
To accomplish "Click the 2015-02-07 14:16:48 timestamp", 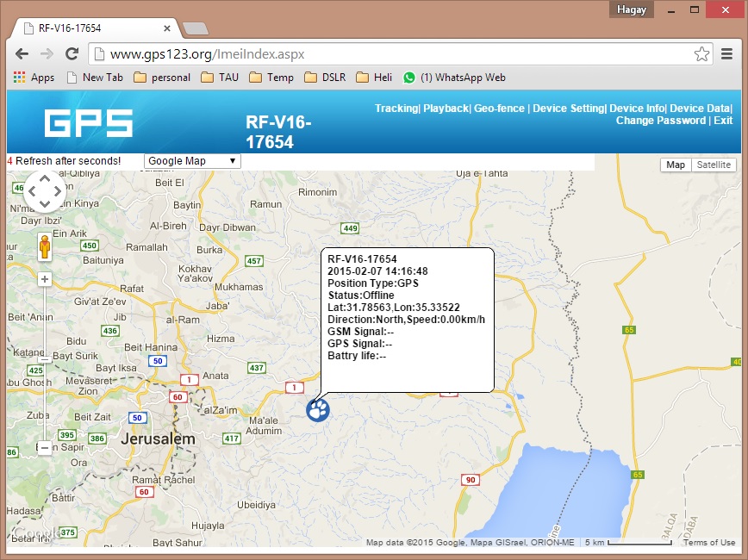I will click(377, 271).
